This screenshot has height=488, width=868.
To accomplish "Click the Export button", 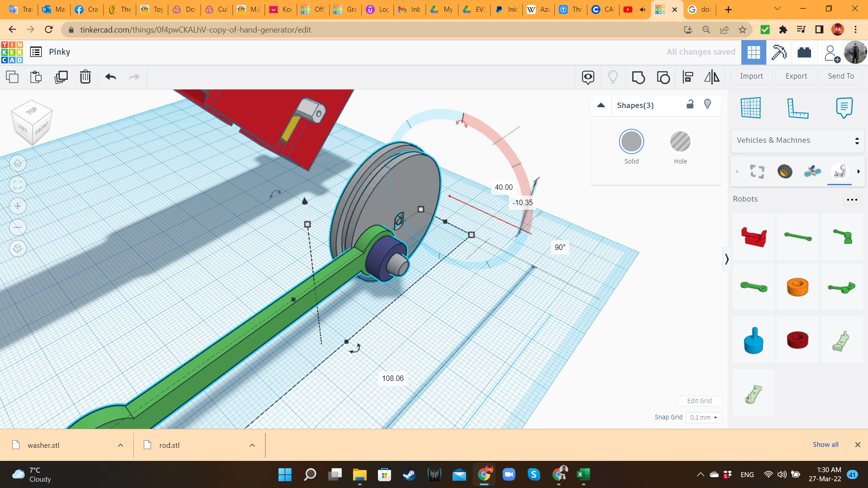I will pyautogui.click(x=796, y=76).
